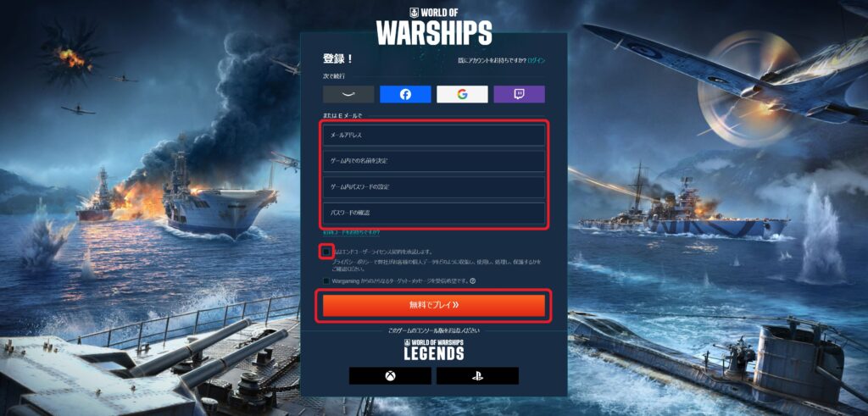The height and width of the screenshot is (416, 868).
Task: Continue with the Twitch icon button
Action: click(520, 94)
